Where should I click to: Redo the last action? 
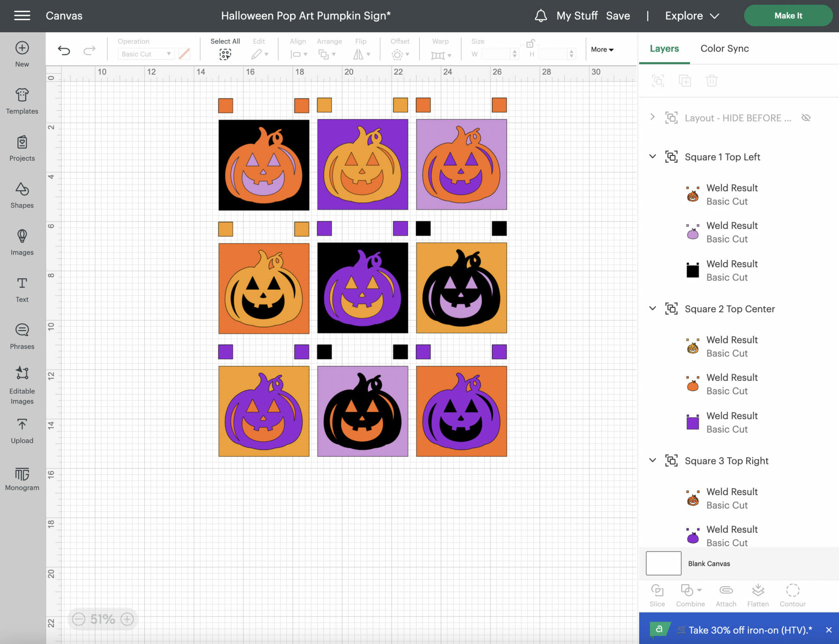coord(89,51)
